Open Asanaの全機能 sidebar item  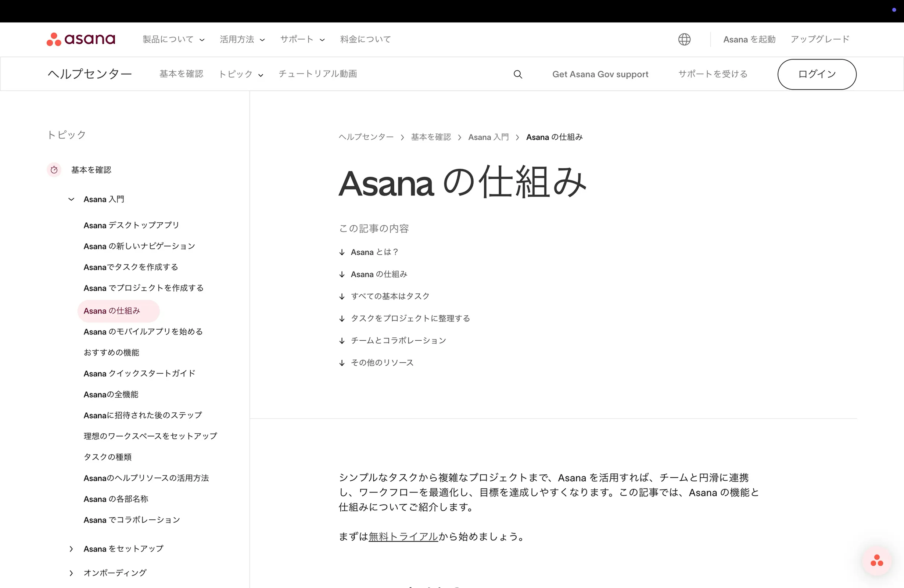click(x=111, y=395)
